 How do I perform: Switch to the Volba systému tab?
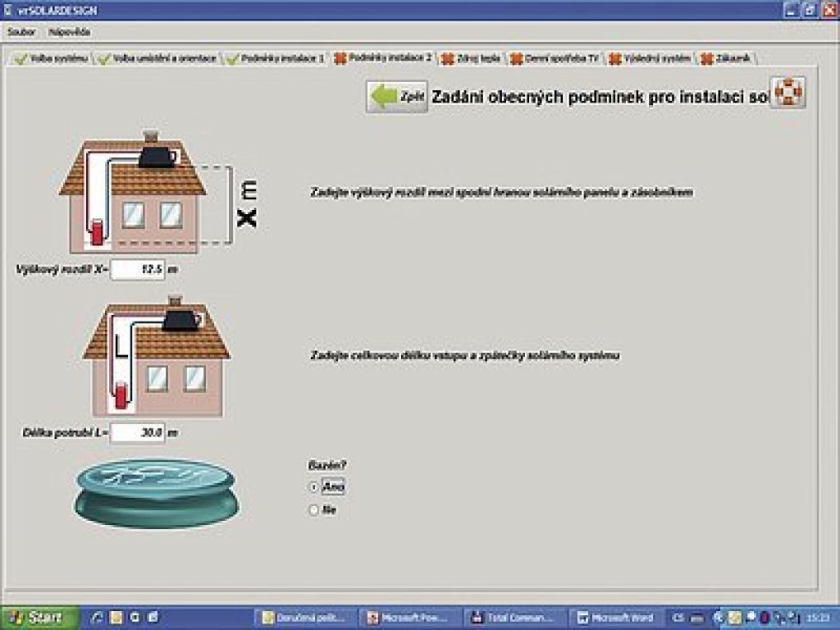click(x=52, y=58)
